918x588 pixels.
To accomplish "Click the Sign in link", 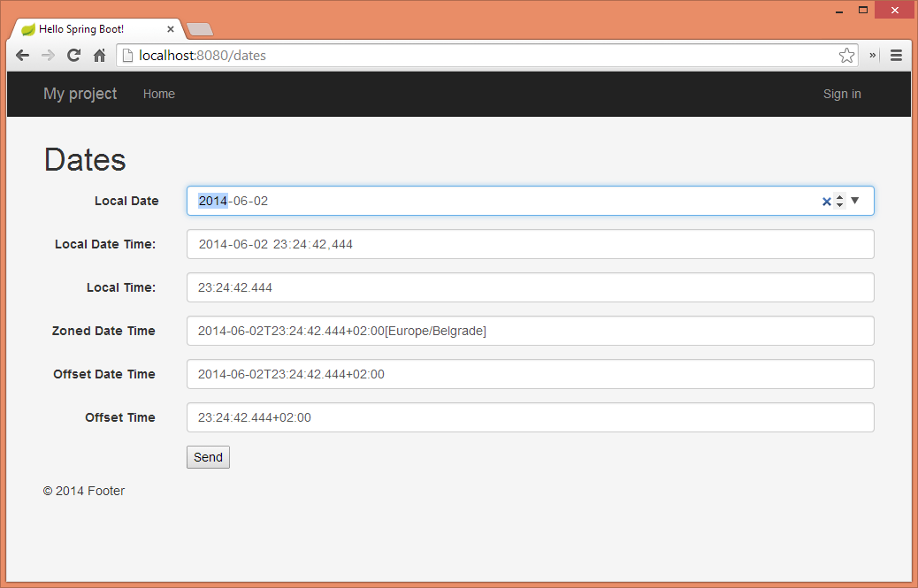I will (841, 94).
